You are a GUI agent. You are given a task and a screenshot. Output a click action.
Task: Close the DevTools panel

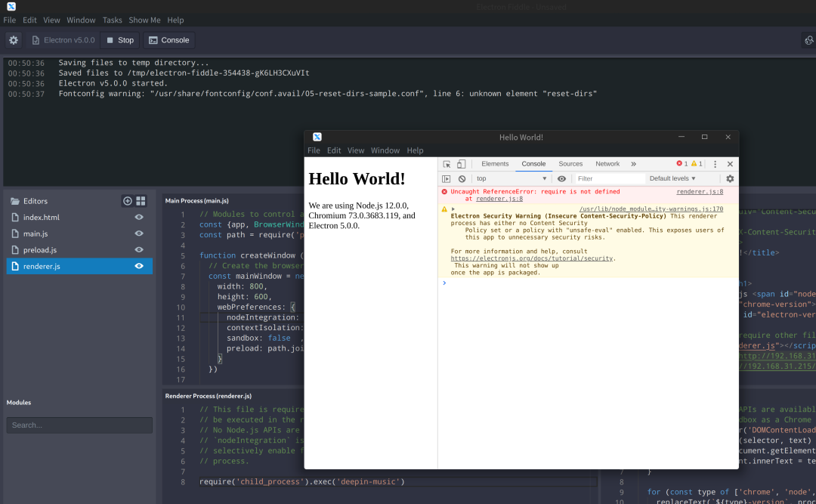[730, 164]
